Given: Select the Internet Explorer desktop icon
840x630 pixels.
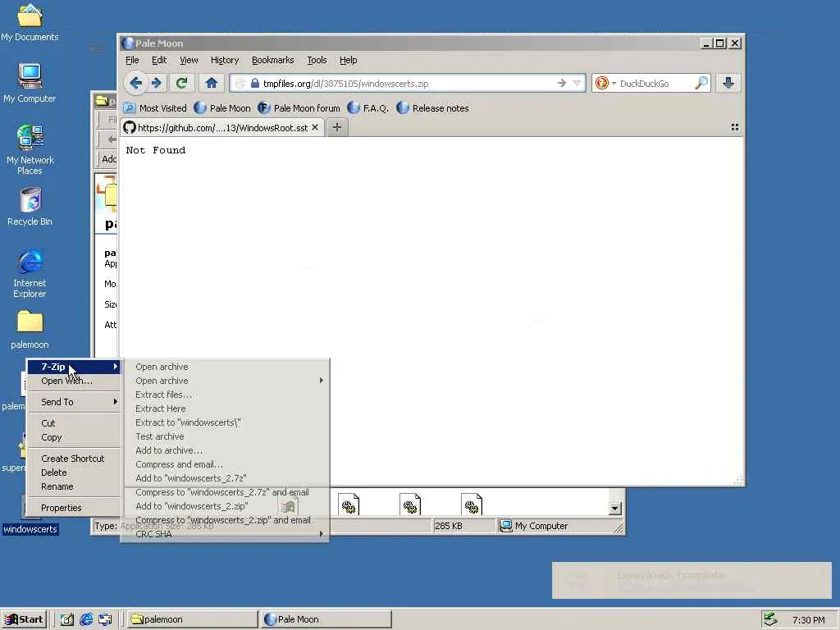Looking at the screenshot, I should click(x=30, y=273).
